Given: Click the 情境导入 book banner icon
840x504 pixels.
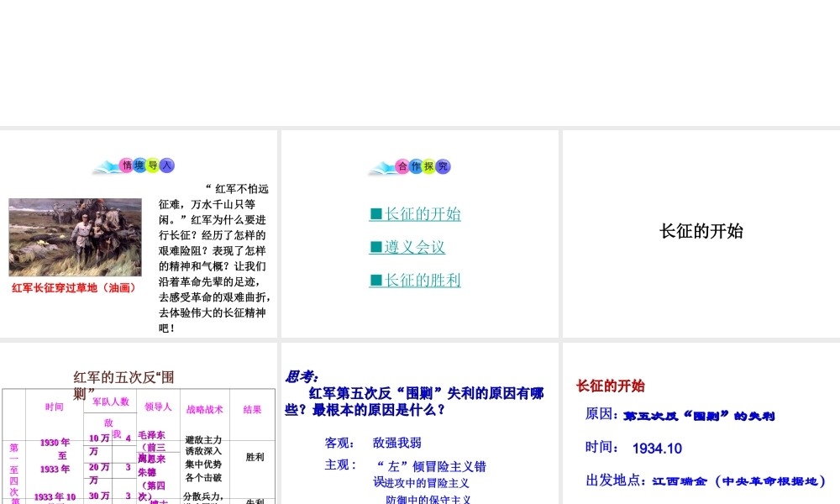Looking at the screenshot, I should (136, 166).
